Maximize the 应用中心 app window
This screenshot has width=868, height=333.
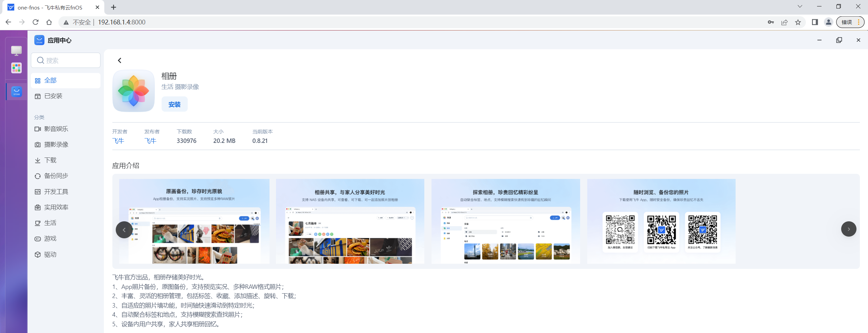pyautogui.click(x=839, y=40)
